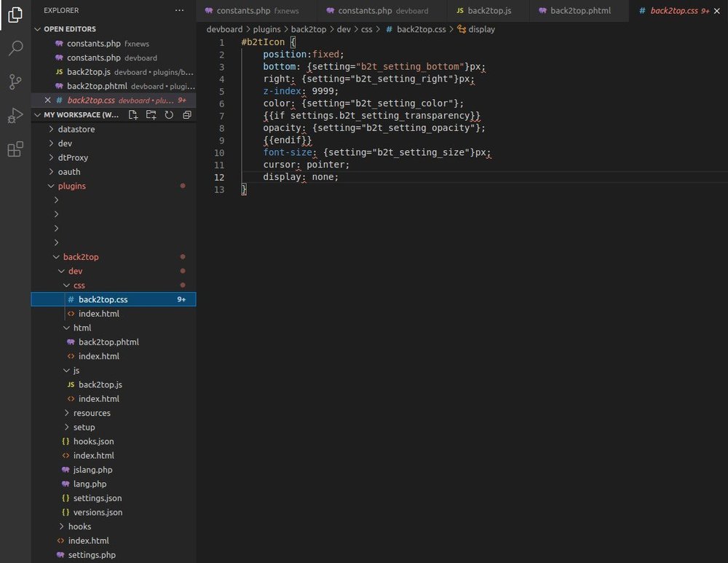Screen dimensions: 728x563
Task: Open Run and Debug view icon
Action: tap(15, 115)
